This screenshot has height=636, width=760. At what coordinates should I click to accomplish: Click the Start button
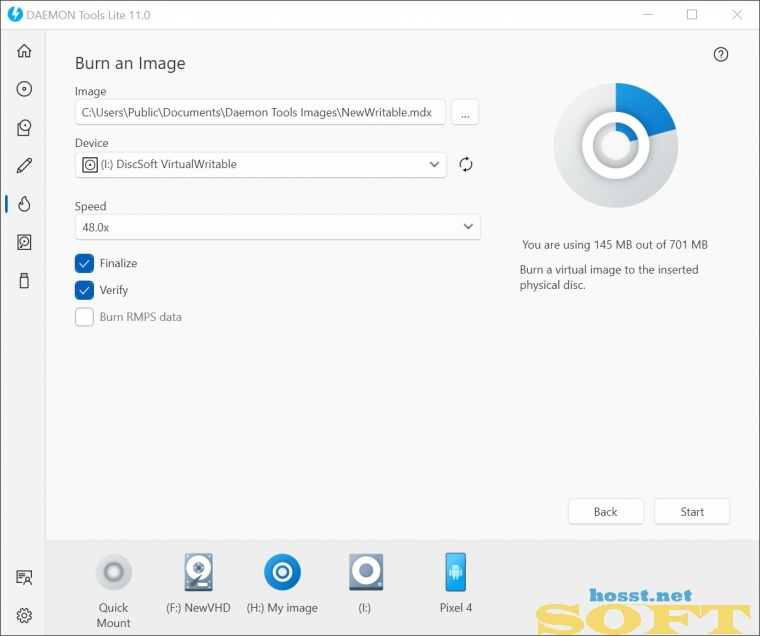692,511
